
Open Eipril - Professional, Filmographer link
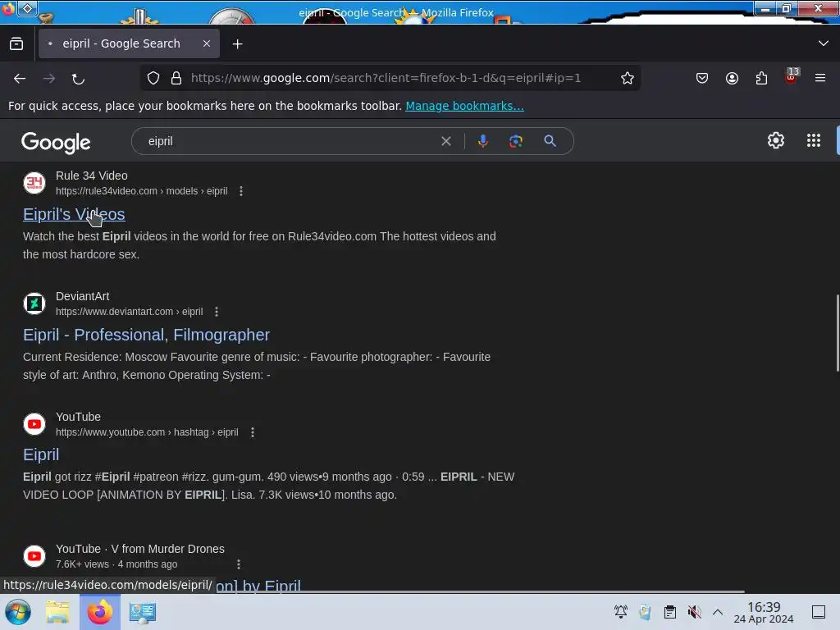coord(146,335)
